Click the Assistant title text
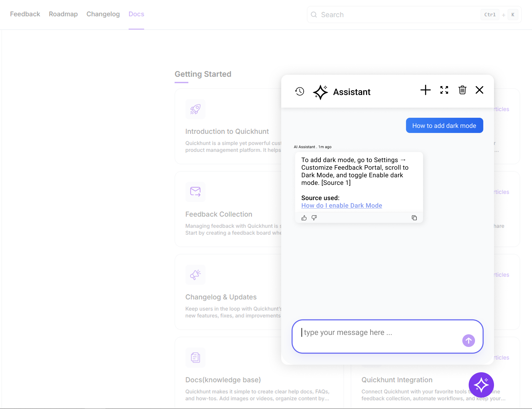This screenshot has width=532, height=409. (x=352, y=92)
